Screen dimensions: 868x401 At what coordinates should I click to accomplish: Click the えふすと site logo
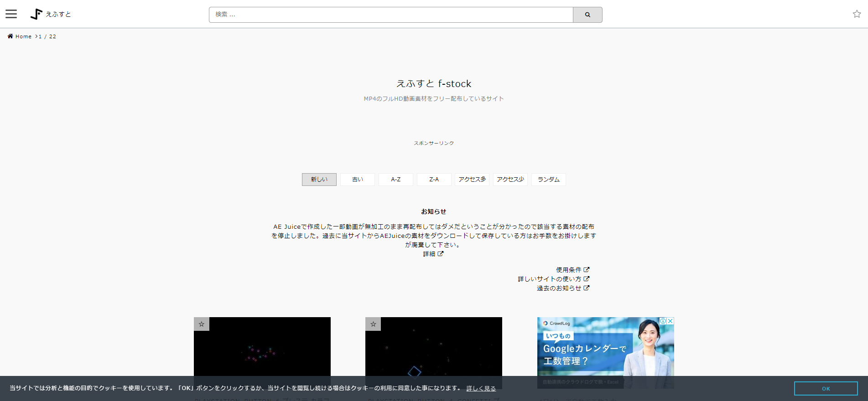pyautogui.click(x=51, y=14)
